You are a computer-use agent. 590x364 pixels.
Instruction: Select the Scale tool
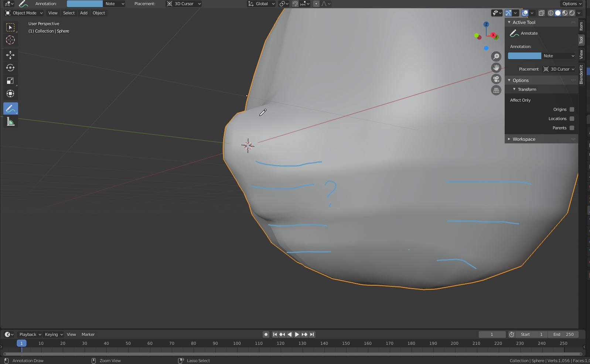(x=10, y=81)
